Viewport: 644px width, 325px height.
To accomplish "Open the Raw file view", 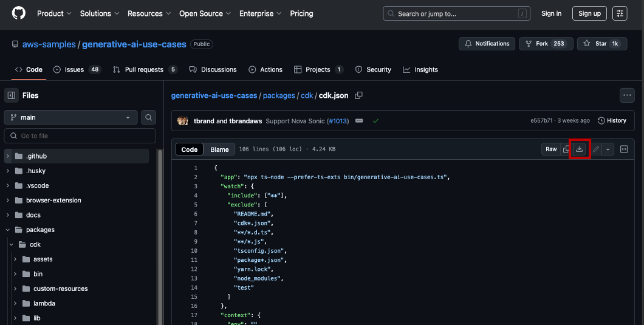I will coord(551,149).
